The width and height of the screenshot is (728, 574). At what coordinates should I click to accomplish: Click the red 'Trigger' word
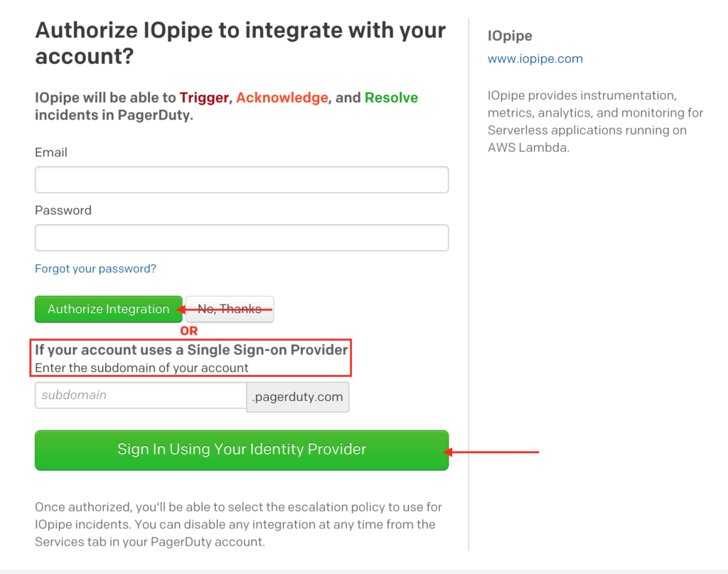(204, 97)
